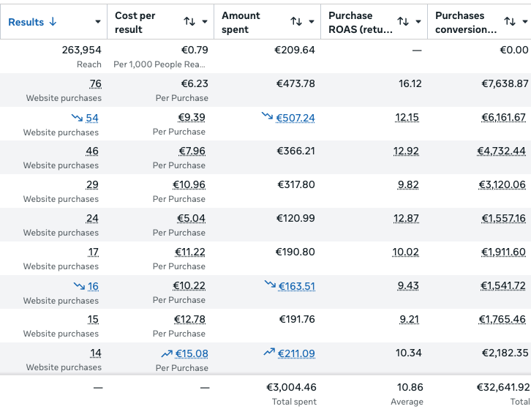
Task: Open the €163.51 amount spent link
Action: point(297,287)
